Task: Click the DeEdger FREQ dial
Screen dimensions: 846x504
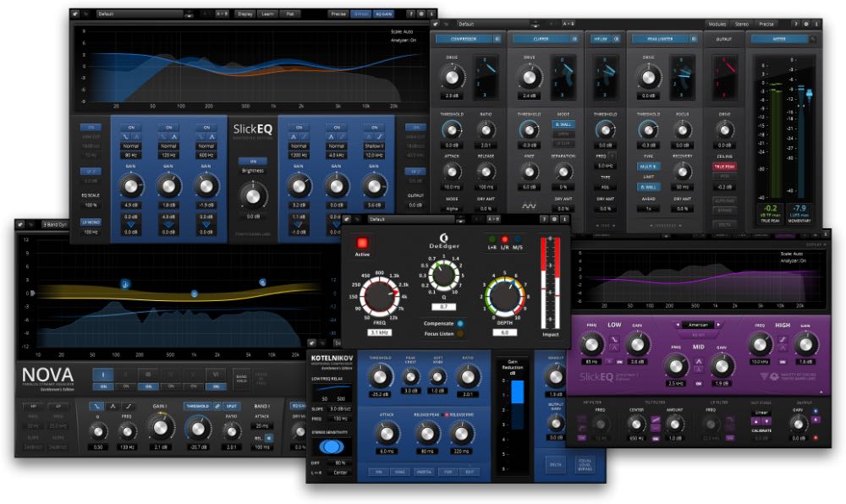Action: coord(379,296)
